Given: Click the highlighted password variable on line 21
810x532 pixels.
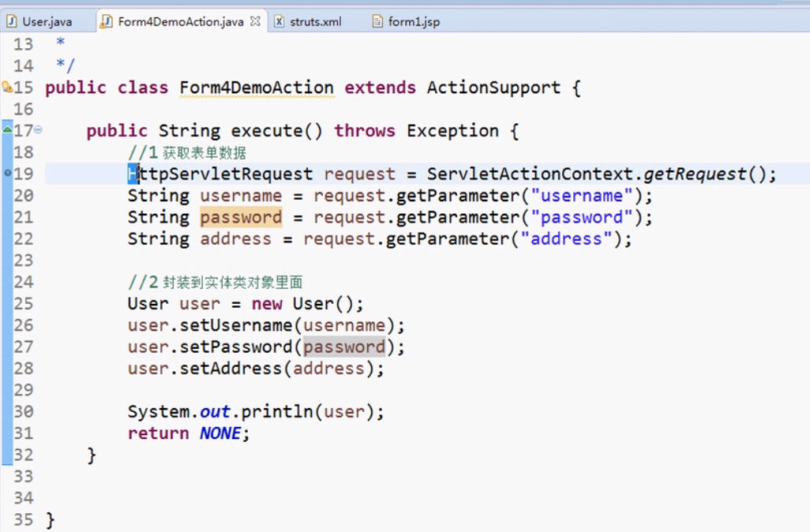Looking at the screenshot, I should point(241,217).
